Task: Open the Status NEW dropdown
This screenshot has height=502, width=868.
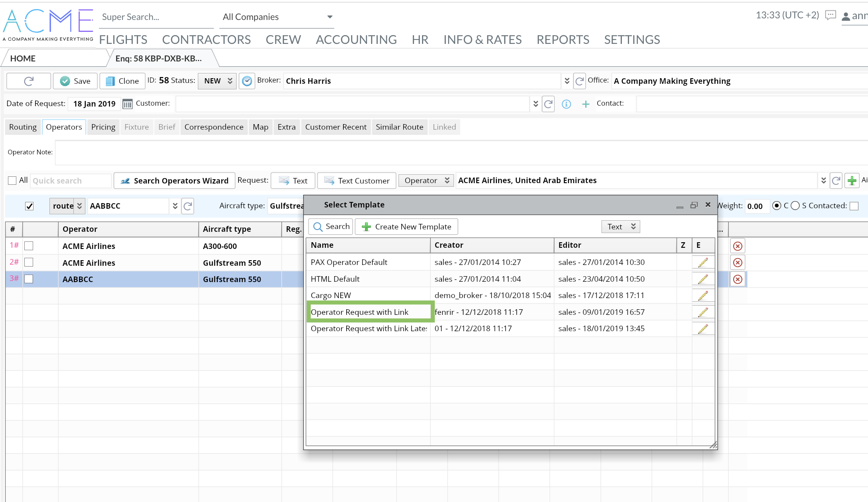Action: click(x=217, y=81)
